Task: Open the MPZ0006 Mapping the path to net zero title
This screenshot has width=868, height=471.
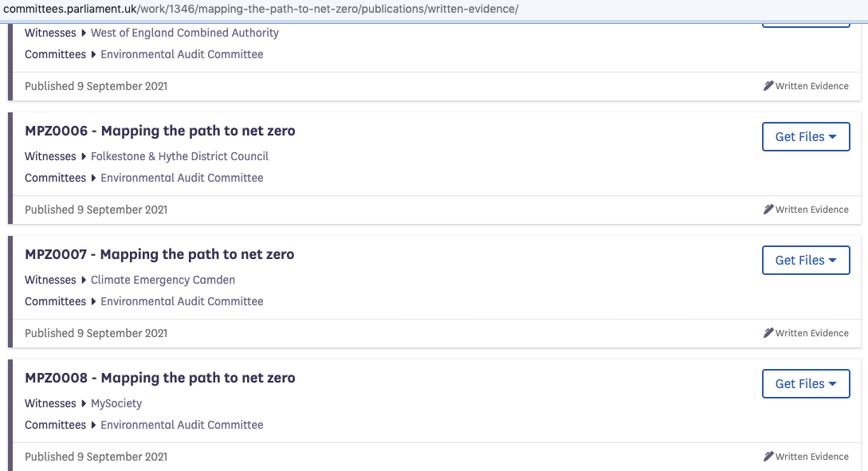Action: click(159, 131)
